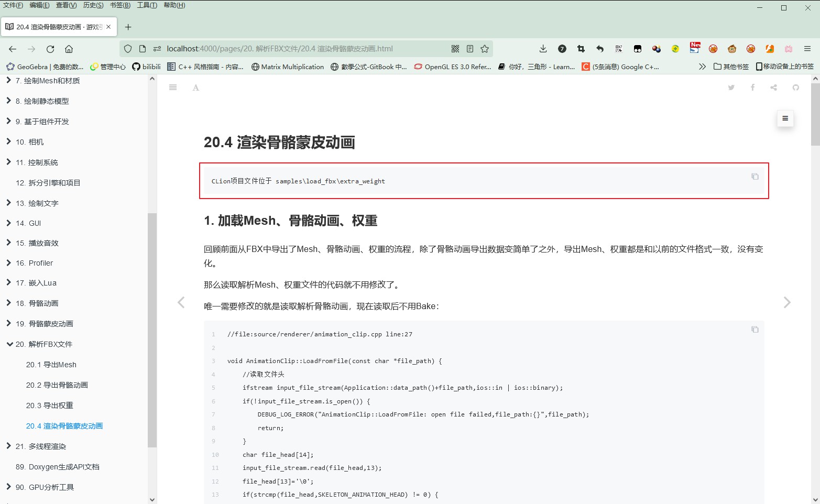Reload the current page
The width and height of the screenshot is (820, 504).
(x=50, y=49)
